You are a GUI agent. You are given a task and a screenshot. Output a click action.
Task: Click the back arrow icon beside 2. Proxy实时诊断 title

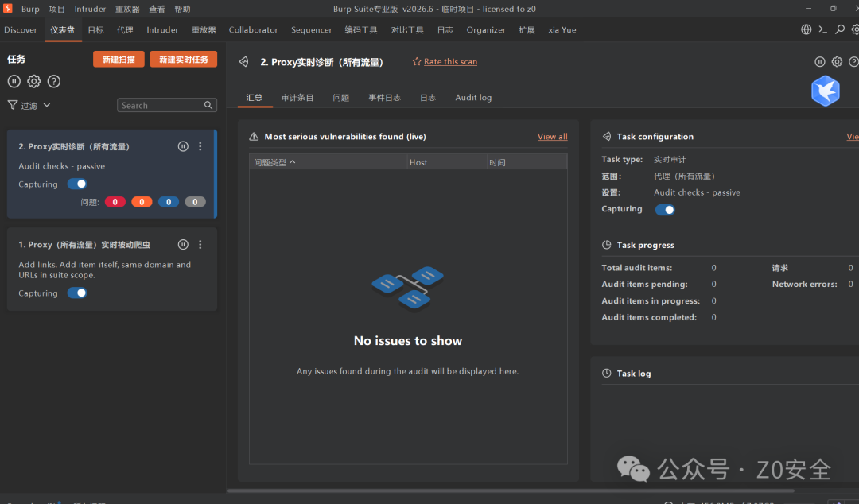(x=244, y=62)
